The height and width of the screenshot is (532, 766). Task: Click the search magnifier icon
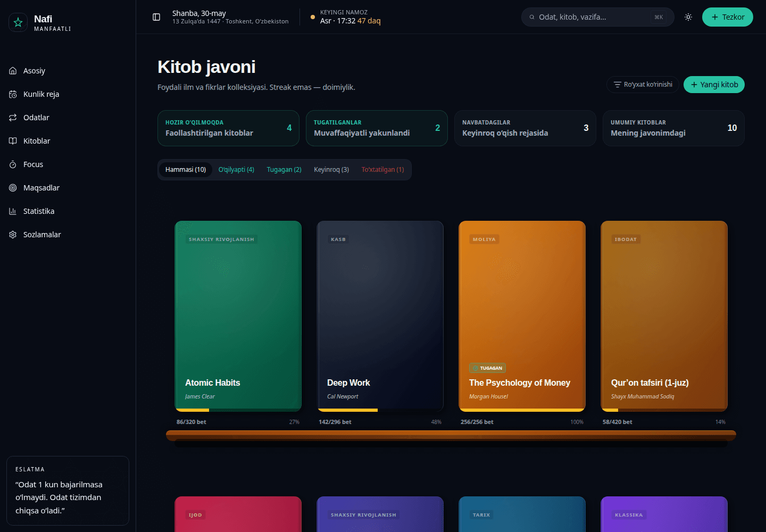(x=532, y=17)
